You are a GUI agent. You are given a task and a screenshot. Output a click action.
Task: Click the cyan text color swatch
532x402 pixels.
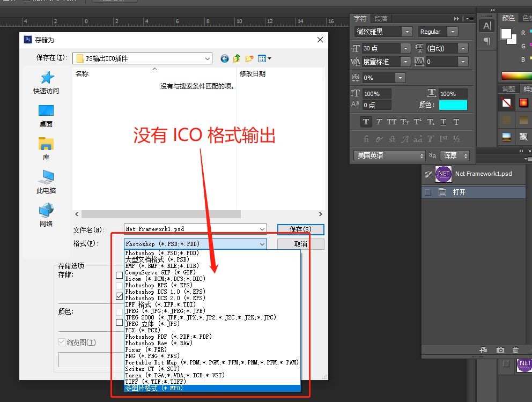[453, 105]
